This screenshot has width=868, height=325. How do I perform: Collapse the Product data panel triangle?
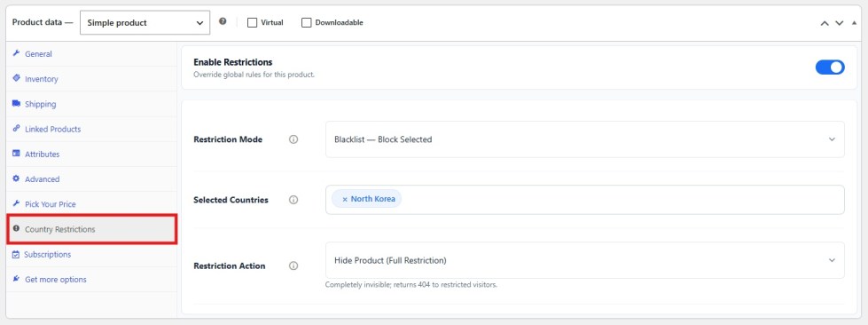[x=854, y=23]
